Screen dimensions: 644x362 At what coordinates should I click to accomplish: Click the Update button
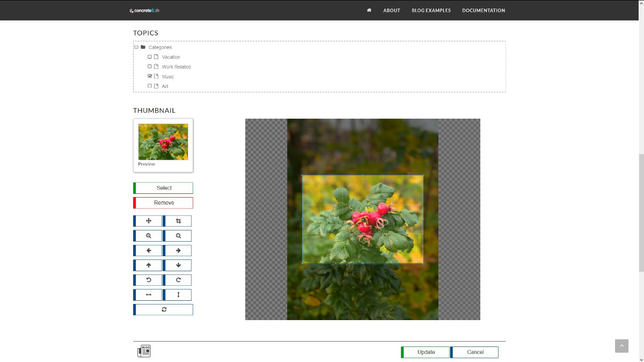[426, 352]
